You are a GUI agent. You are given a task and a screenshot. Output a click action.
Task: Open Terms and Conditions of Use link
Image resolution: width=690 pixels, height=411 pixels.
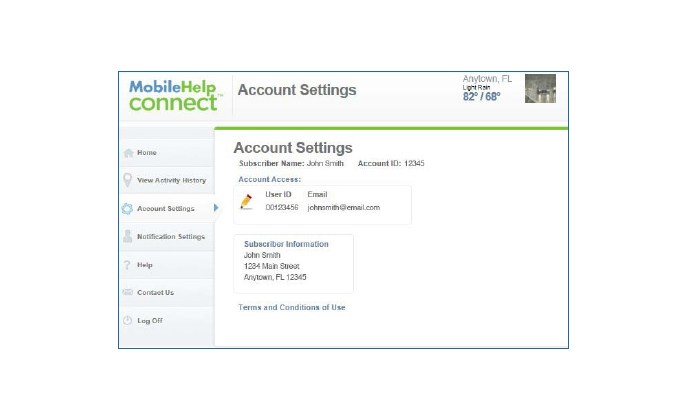(x=292, y=307)
